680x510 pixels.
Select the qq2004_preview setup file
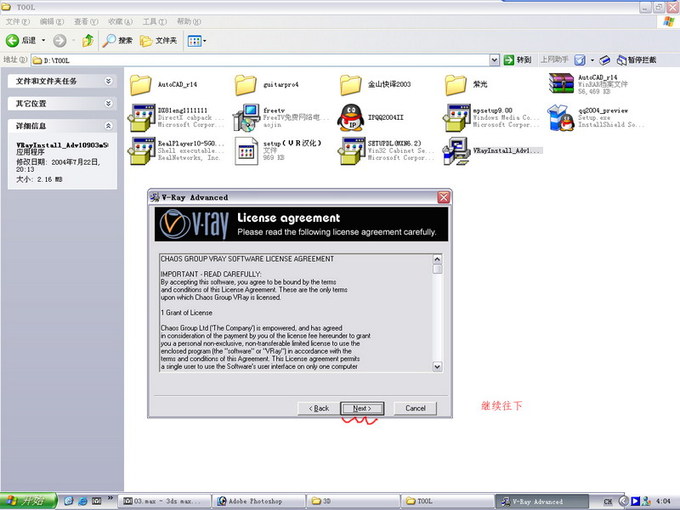596,118
